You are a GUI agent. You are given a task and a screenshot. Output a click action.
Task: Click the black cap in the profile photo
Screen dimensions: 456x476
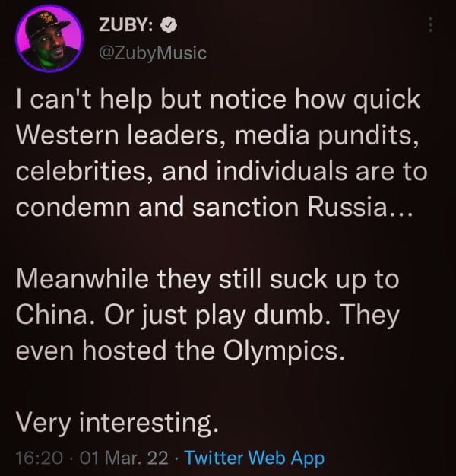[47, 25]
